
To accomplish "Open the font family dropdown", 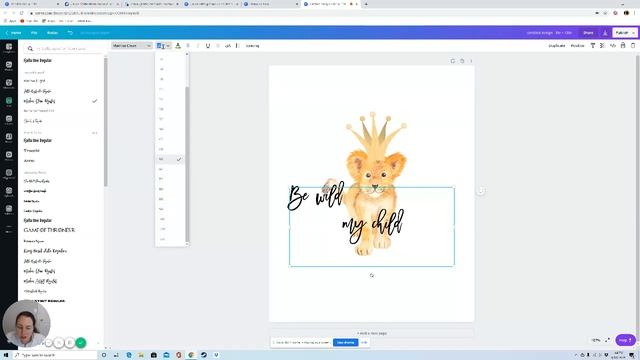I will pyautogui.click(x=131, y=46).
